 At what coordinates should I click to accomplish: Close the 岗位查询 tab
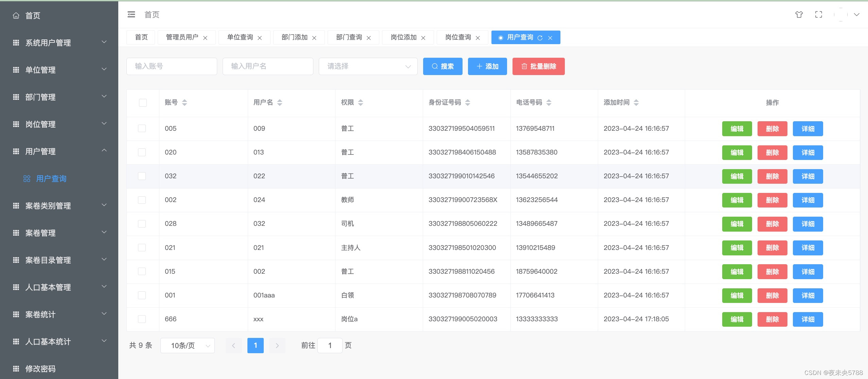pos(478,38)
